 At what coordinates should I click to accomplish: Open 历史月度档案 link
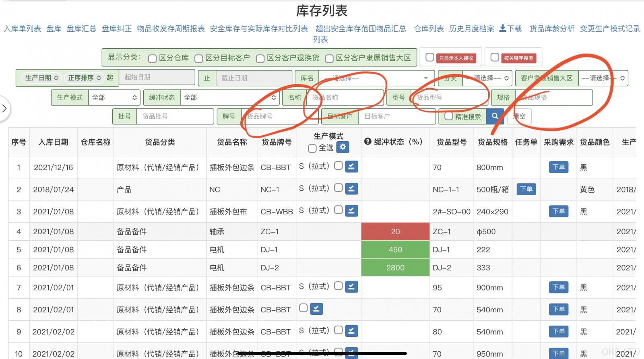pos(471,29)
